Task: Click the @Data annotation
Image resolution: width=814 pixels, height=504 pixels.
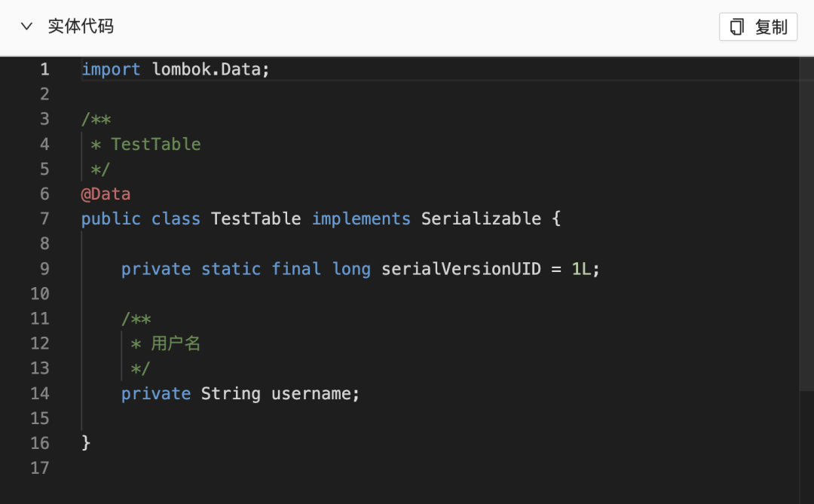Action: [106, 194]
